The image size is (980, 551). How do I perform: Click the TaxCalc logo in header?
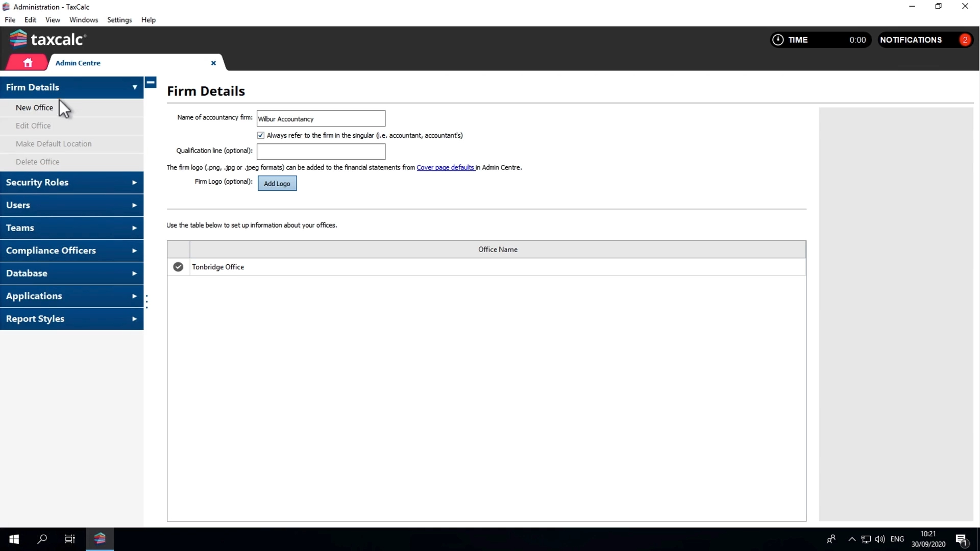tap(48, 39)
